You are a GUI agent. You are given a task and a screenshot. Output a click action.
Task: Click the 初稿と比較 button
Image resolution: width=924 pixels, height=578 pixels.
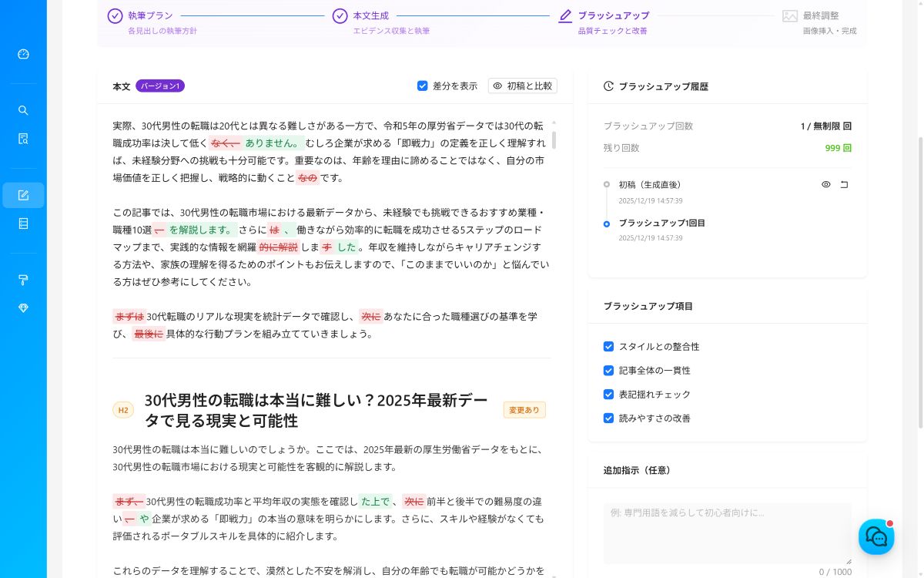tap(523, 86)
